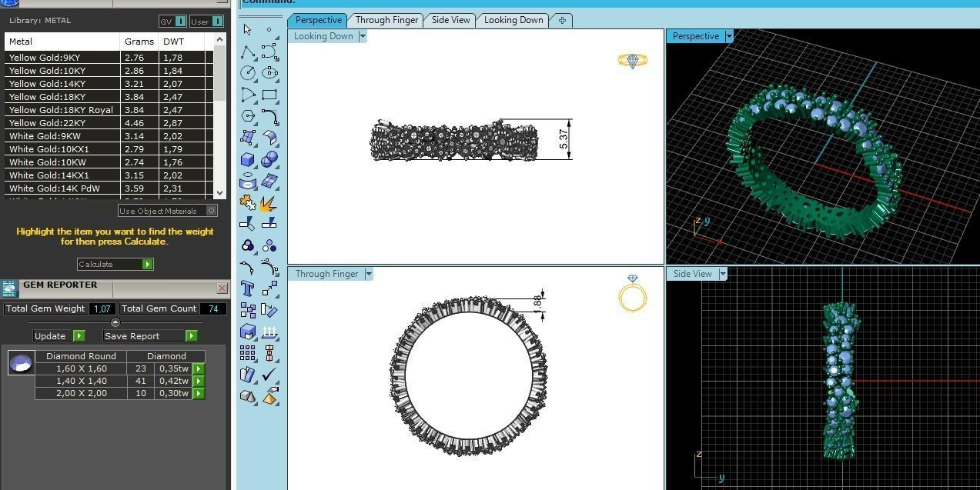The image size is (980, 490).
Task: Select the Yellow Gold:14KY row
Action: [109, 84]
